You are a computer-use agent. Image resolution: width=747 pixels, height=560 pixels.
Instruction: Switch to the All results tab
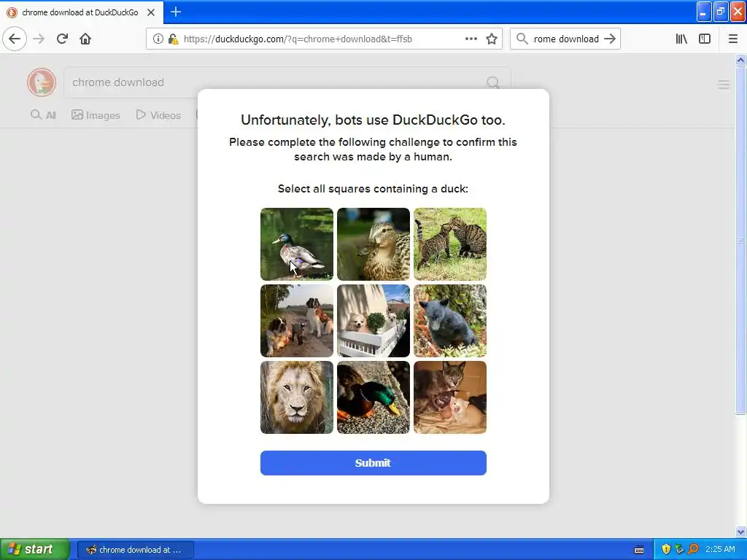(43, 114)
